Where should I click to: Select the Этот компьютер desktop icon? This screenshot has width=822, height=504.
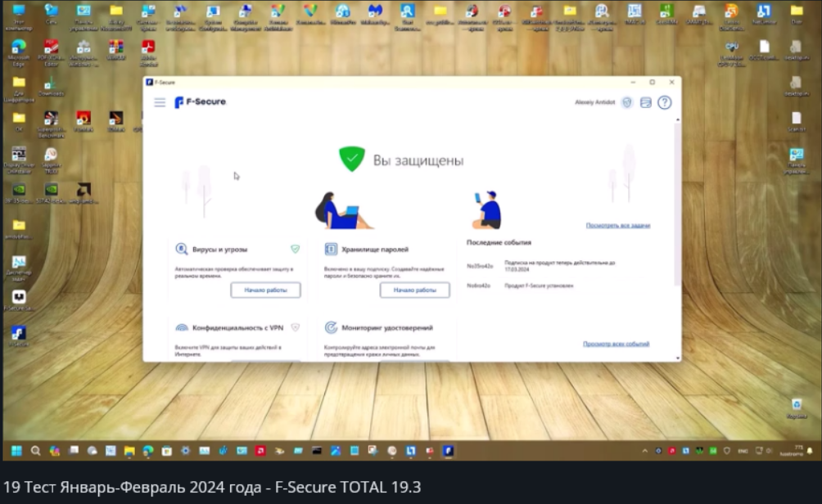[18, 16]
